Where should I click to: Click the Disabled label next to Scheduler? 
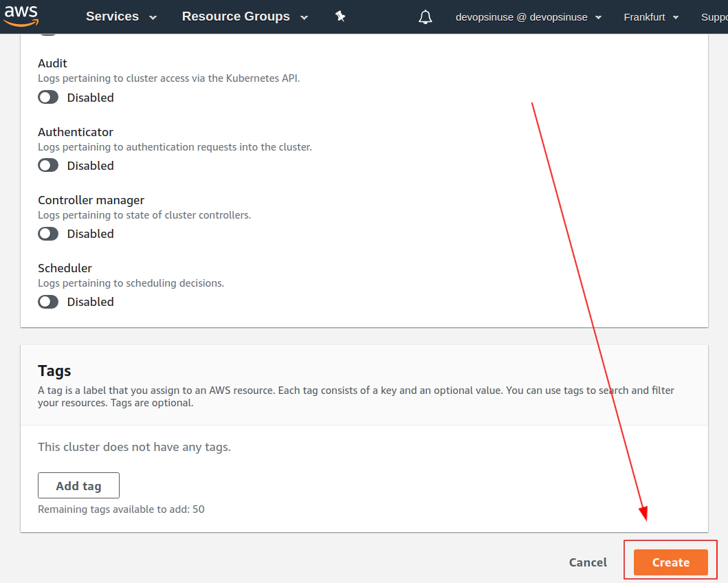click(91, 302)
